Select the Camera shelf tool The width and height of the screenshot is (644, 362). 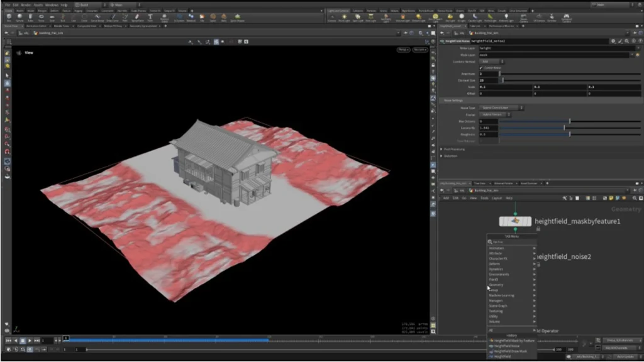point(332,17)
